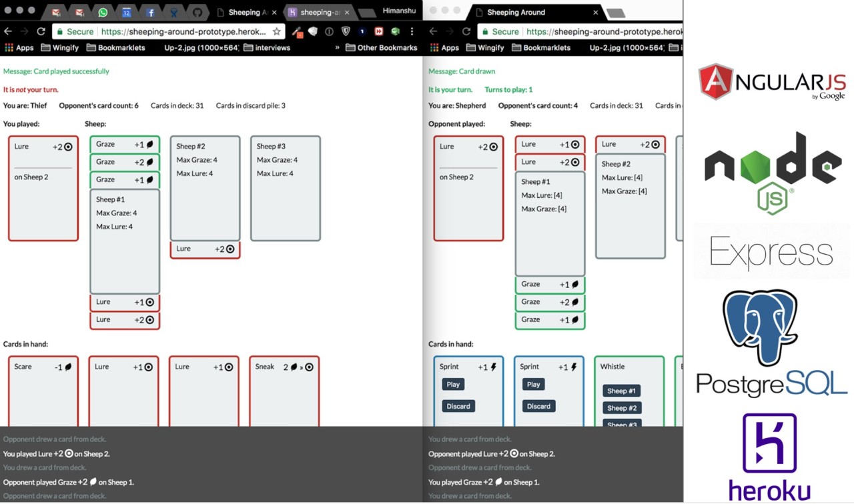Click 'Message: Card drawn' in right window
Viewport: 854px width, 504px height.
click(462, 71)
